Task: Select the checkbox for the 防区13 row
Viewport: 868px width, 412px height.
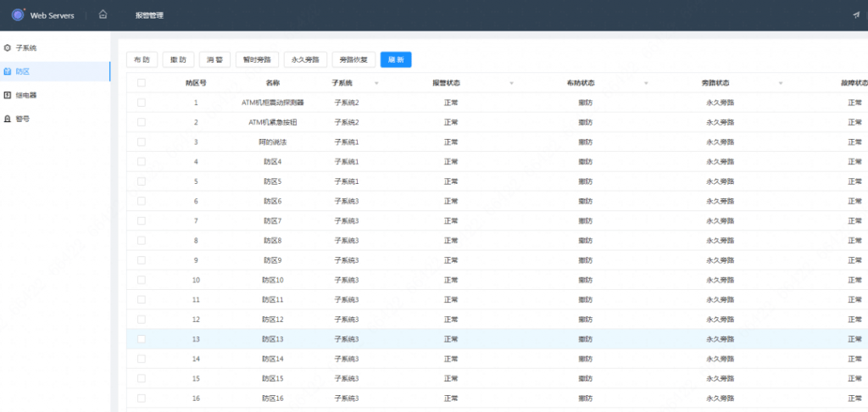Action: coord(142,339)
